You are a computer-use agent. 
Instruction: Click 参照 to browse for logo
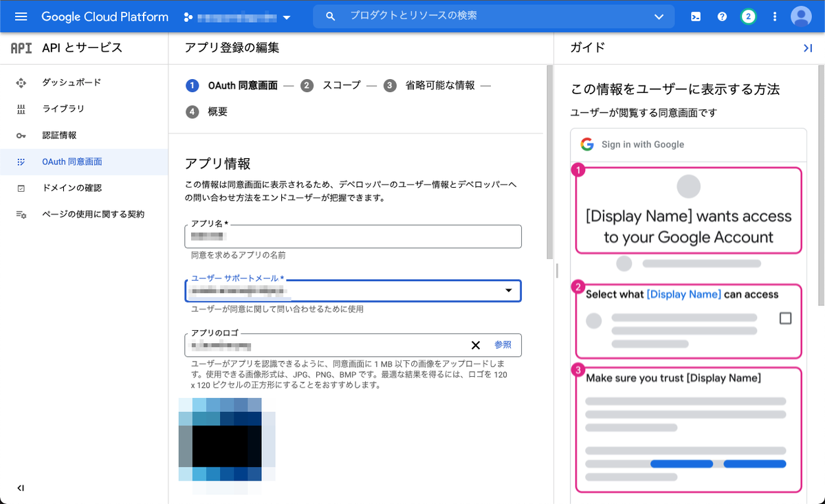point(503,345)
